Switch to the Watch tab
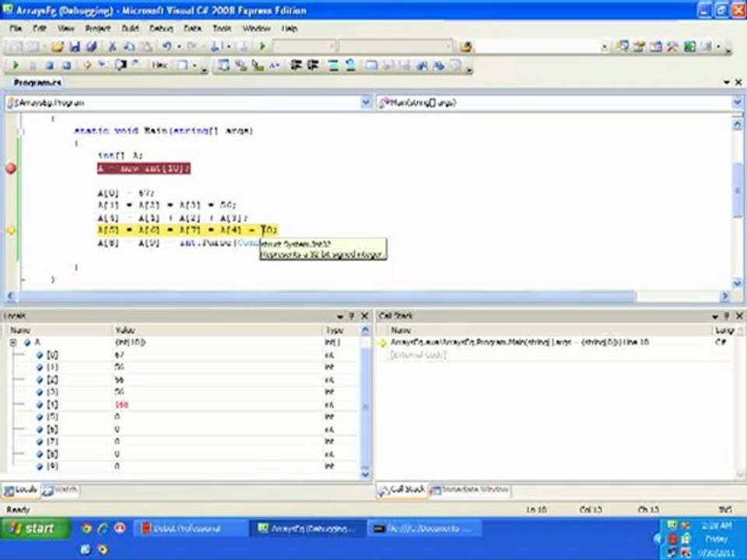 (60, 490)
